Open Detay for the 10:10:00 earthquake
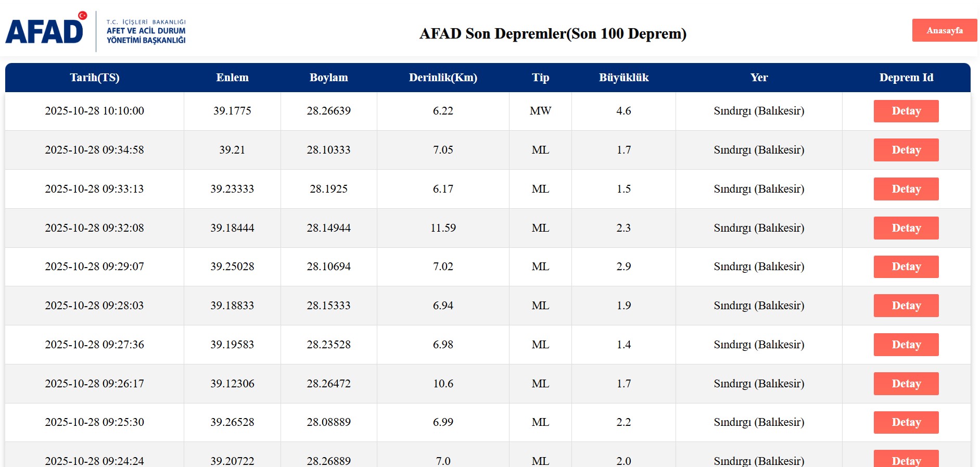The height and width of the screenshot is (467, 980). tap(906, 111)
